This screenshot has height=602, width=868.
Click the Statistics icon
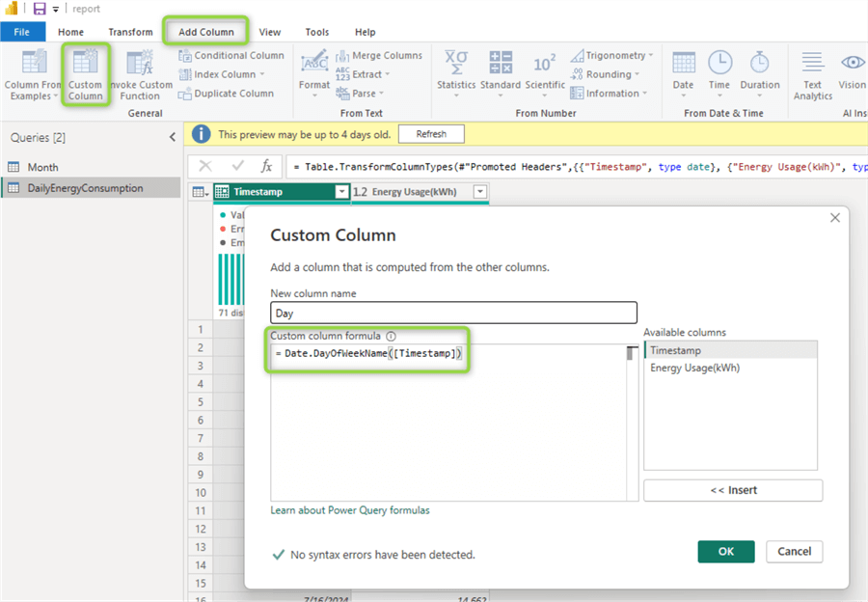[x=455, y=64]
